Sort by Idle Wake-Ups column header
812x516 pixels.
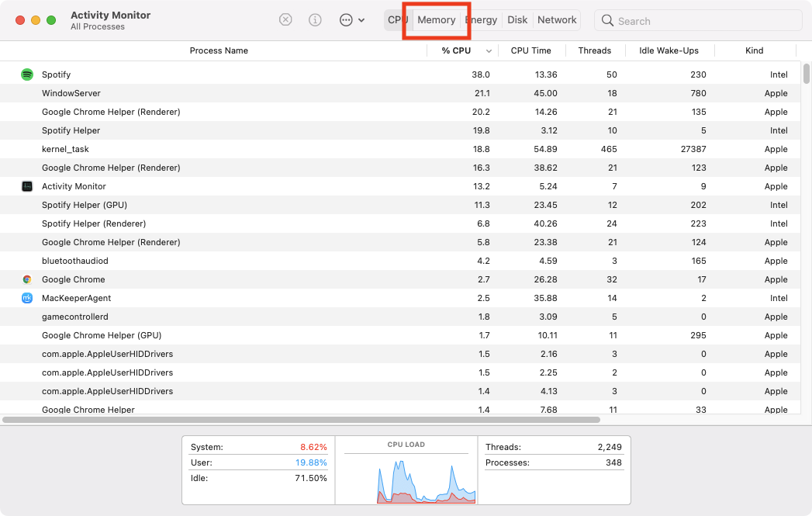tap(669, 50)
